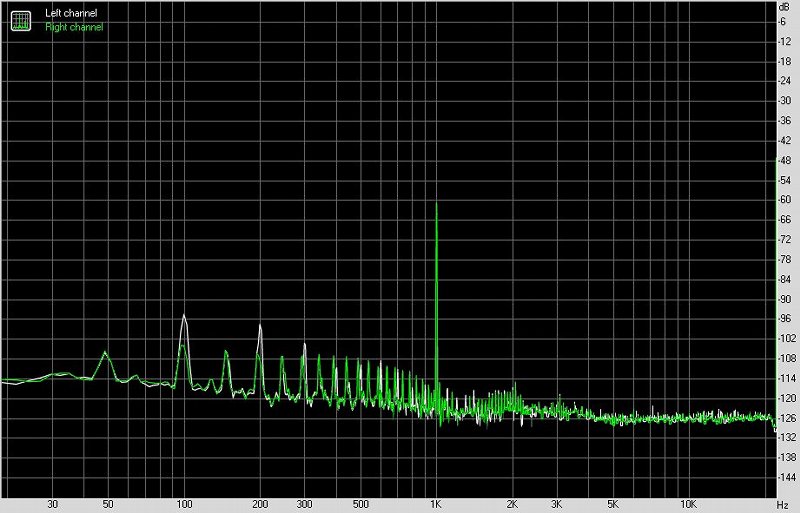
Task: Click the -84 dB scale value
Action: tap(784, 279)
